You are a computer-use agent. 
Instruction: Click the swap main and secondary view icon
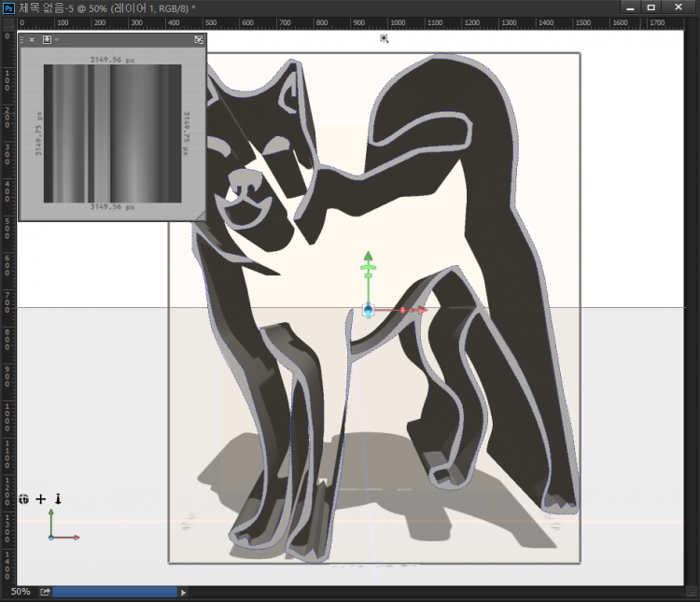click(199, 39)
